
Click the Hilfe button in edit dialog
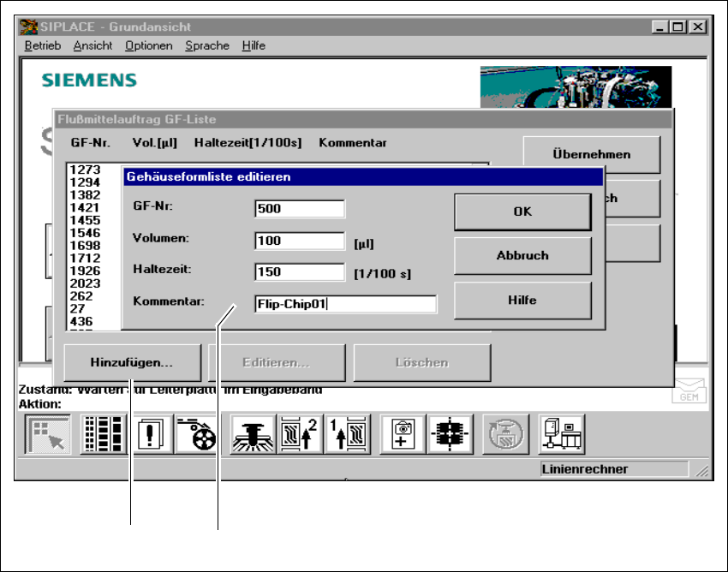(522, 300)
